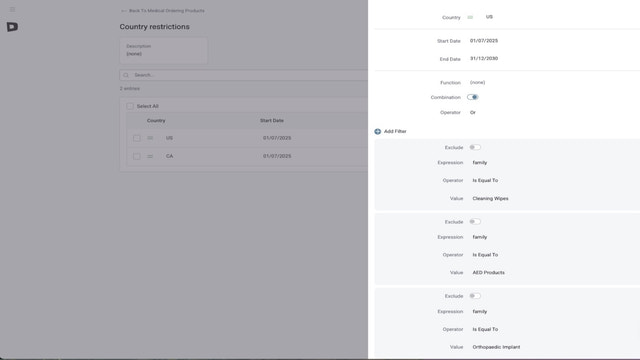
Task: Toggle Exclude for AED Products filter
Action: click(475, 222)
